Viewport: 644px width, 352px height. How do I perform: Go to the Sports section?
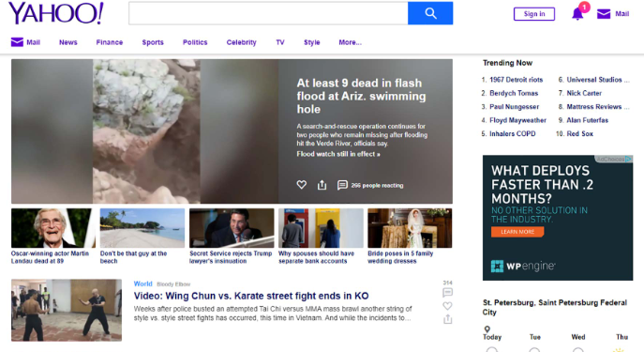point(153,42)
